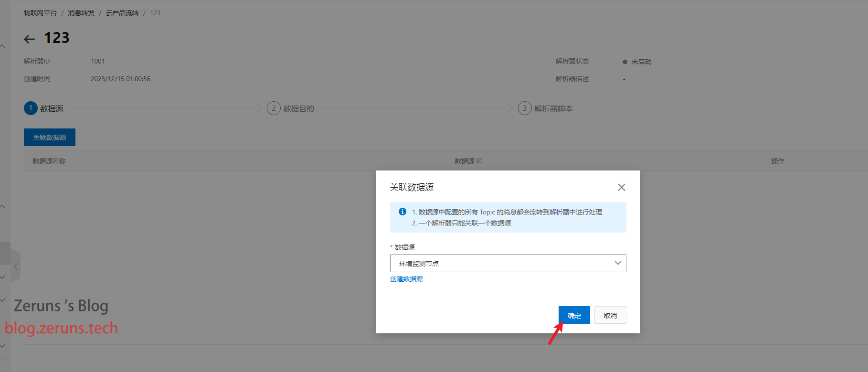
Task: Click the back arrow next to 123
Action: point(30,39)
